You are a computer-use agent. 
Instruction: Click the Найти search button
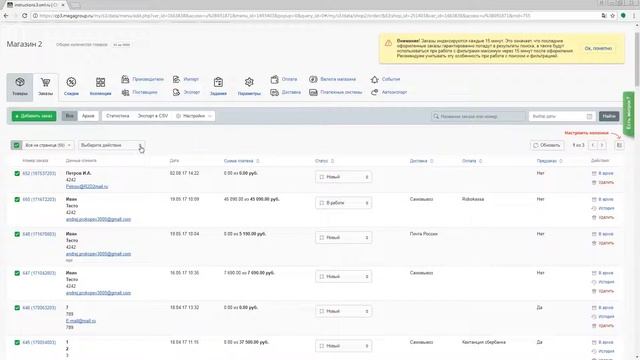point(609,116)
